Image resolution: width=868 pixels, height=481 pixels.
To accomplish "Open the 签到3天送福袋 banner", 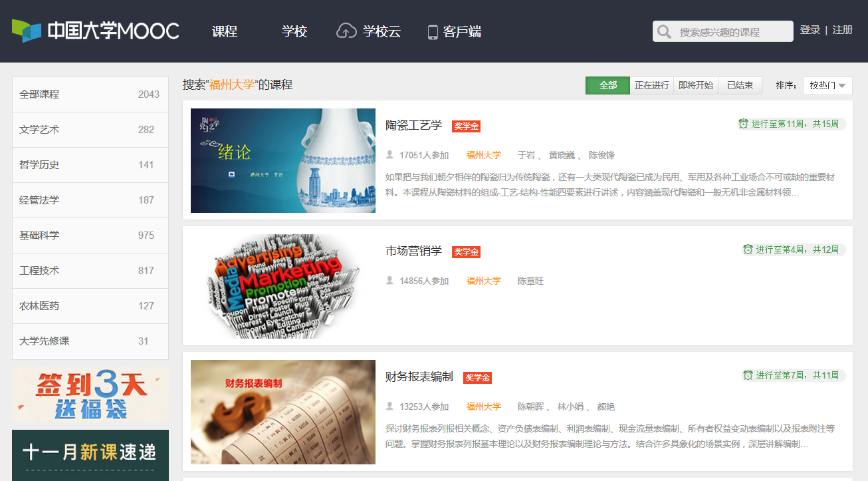I will [x=90, y=395].
